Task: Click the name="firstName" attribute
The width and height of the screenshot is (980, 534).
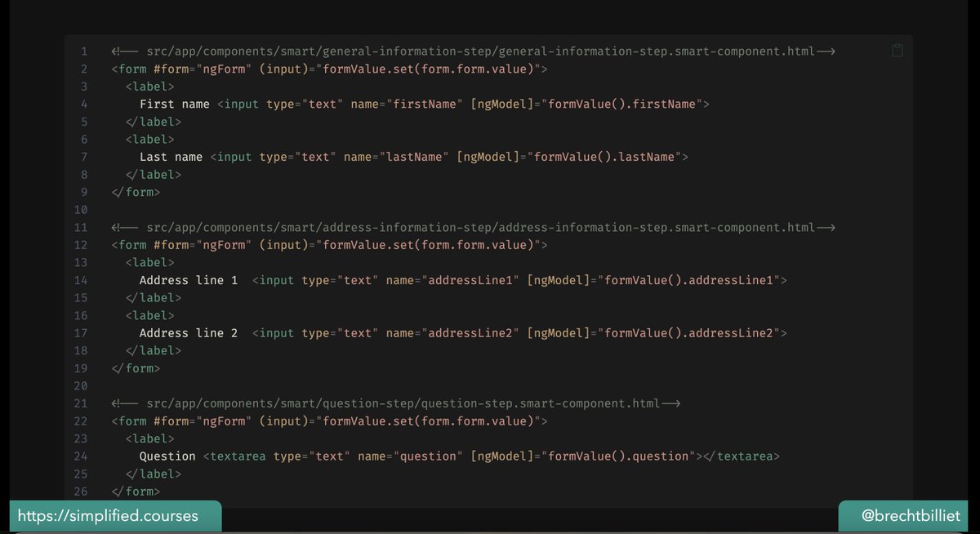Action: coord(407,105)
